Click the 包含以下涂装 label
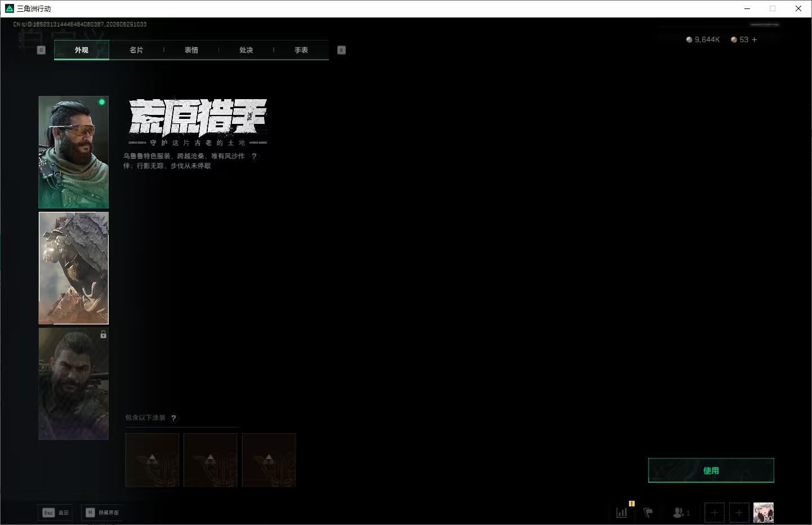This screenshot has height=525, width=812. pyautogui.click(x=145, y=418)
